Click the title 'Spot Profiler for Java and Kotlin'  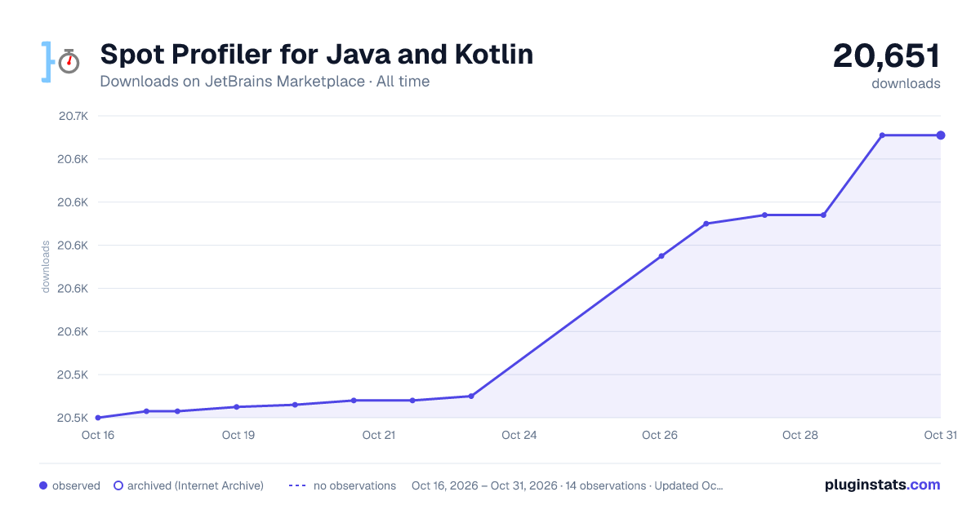[x=317, y=55]
